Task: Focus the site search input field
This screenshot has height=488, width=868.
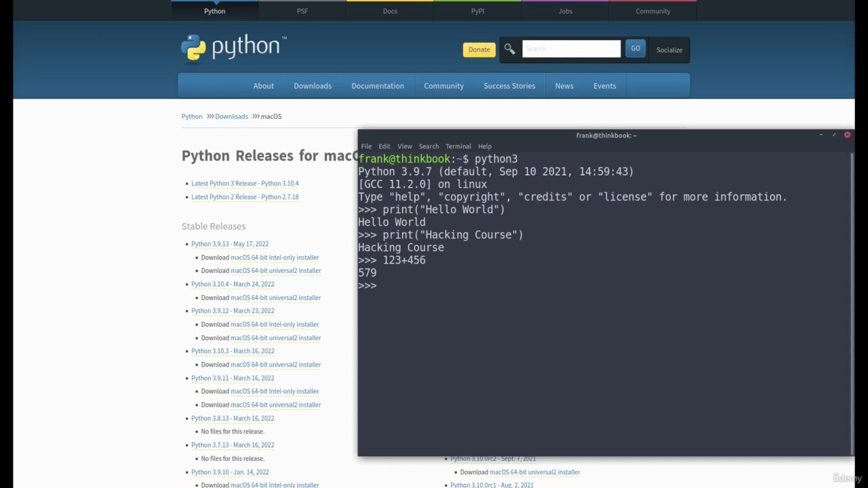Action: pos(571,49)
